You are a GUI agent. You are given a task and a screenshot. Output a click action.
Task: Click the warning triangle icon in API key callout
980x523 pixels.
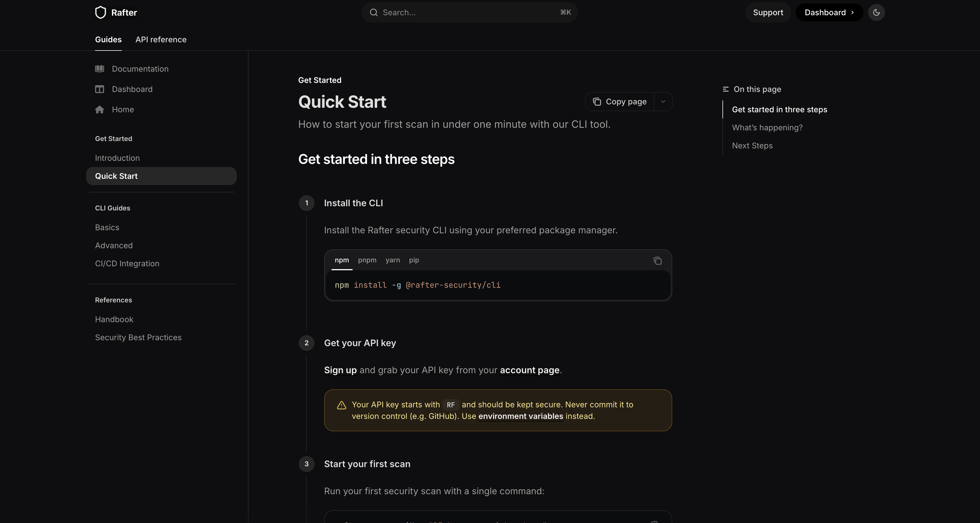pyautogui.click(x=341, y=405)
